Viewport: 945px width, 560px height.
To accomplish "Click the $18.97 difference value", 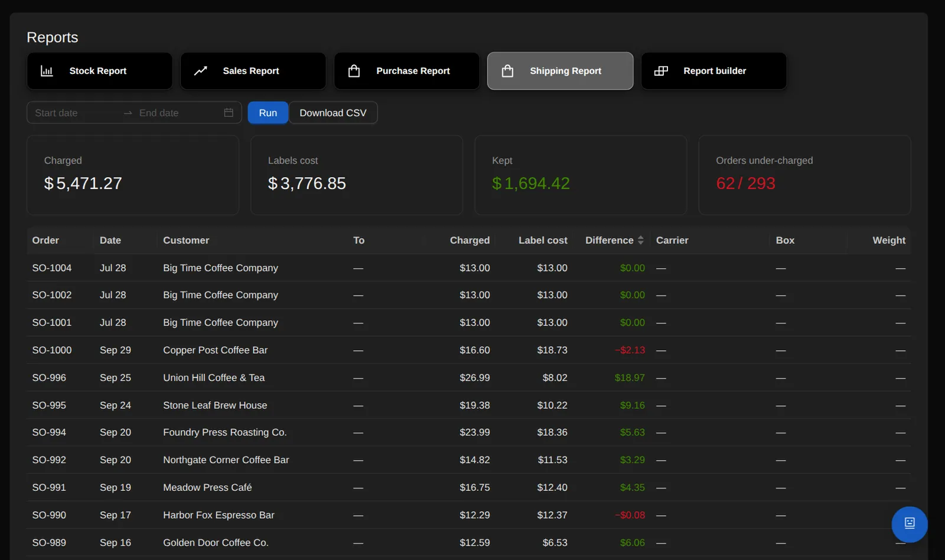I will (630, 378).
